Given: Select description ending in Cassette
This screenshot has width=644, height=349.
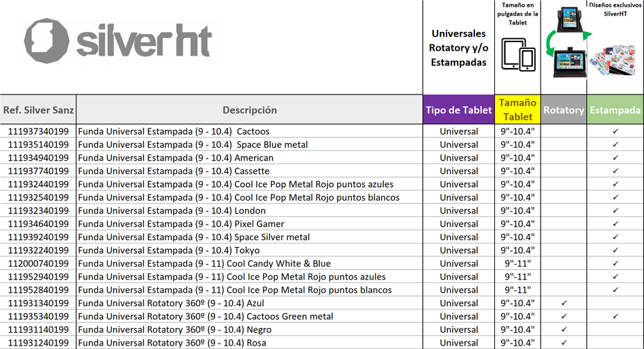Looking at the screenshot, I should pyautogui.click(x=174, y=171).
